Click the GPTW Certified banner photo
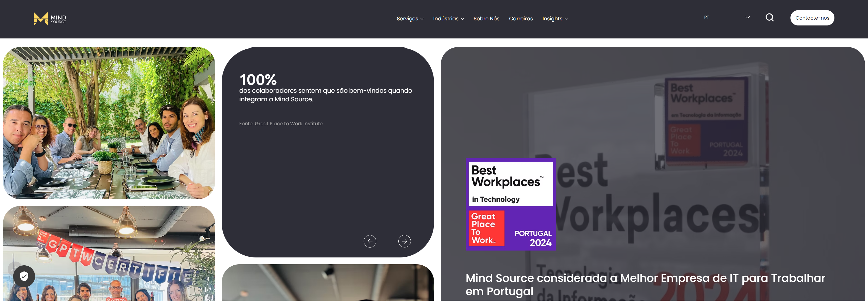The width and height of the screenshot is (868, 301). point(109,253)
